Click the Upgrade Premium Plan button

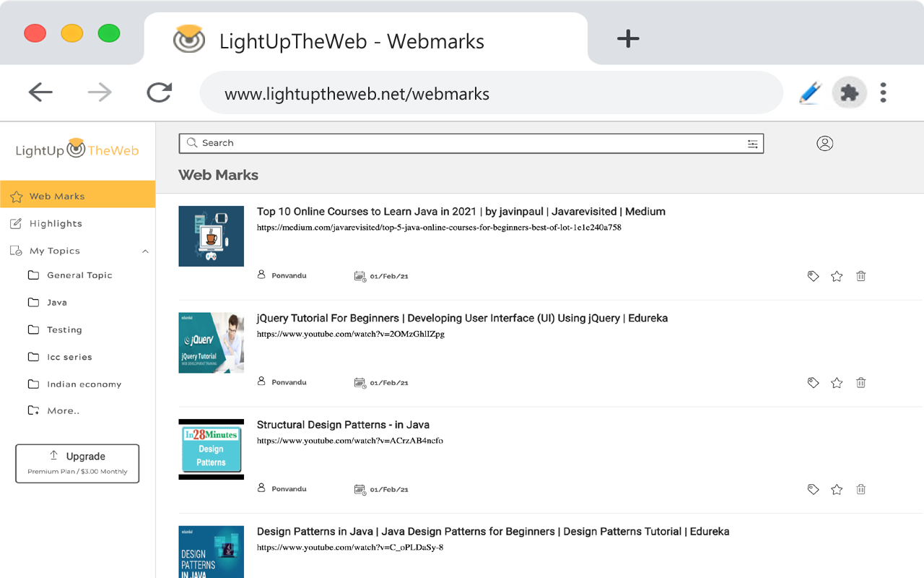pyautogui.click(x=77, y=463)
